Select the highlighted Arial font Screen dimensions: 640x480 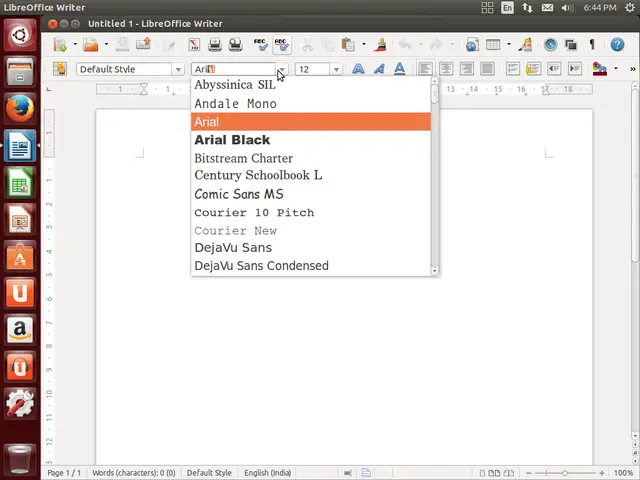coord(311,122)
